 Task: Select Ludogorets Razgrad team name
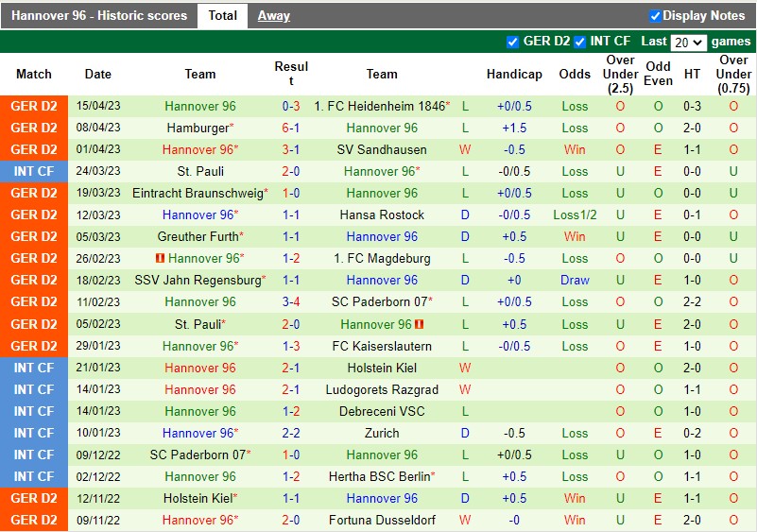tap(382, 389)
